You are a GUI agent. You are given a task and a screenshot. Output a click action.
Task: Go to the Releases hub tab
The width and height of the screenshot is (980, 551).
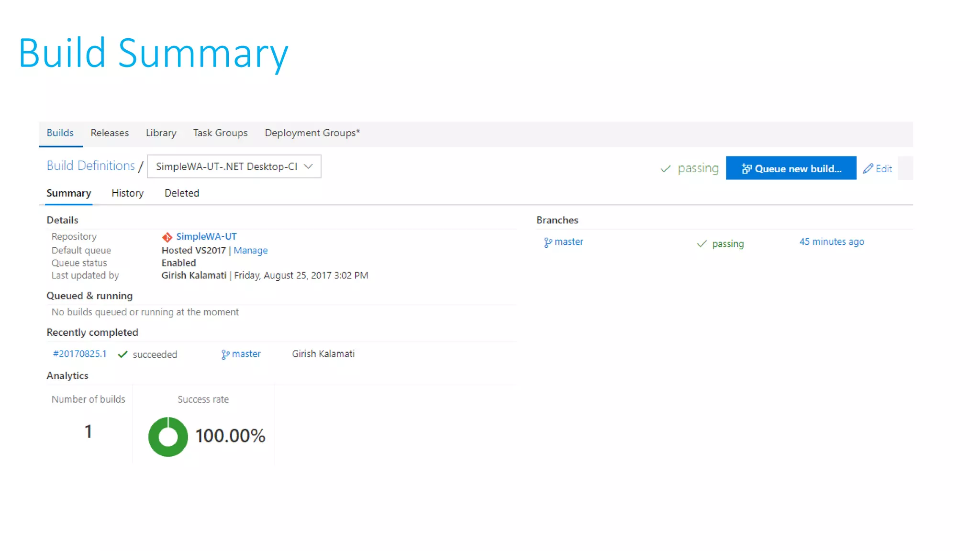(x=110, y=133)
